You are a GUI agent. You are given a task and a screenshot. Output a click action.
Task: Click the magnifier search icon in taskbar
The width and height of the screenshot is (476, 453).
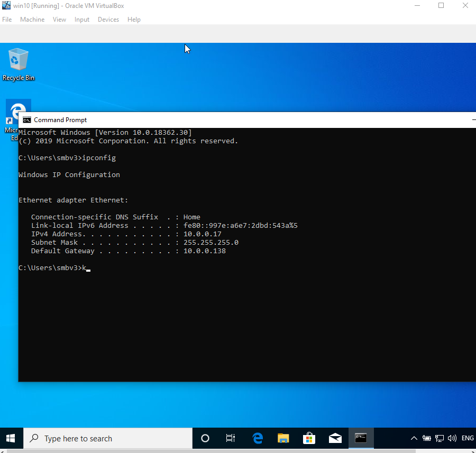pos(34,438)
